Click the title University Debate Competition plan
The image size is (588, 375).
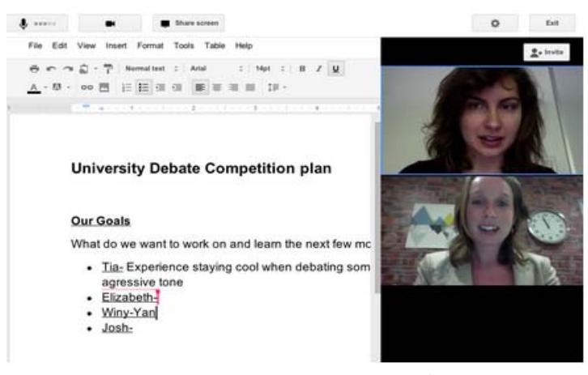(202, 168)
